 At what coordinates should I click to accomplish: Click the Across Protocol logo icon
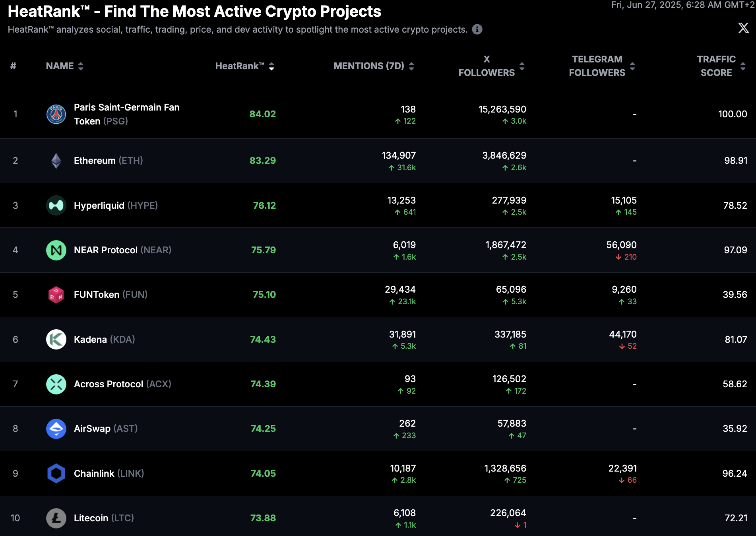[56, 384]
